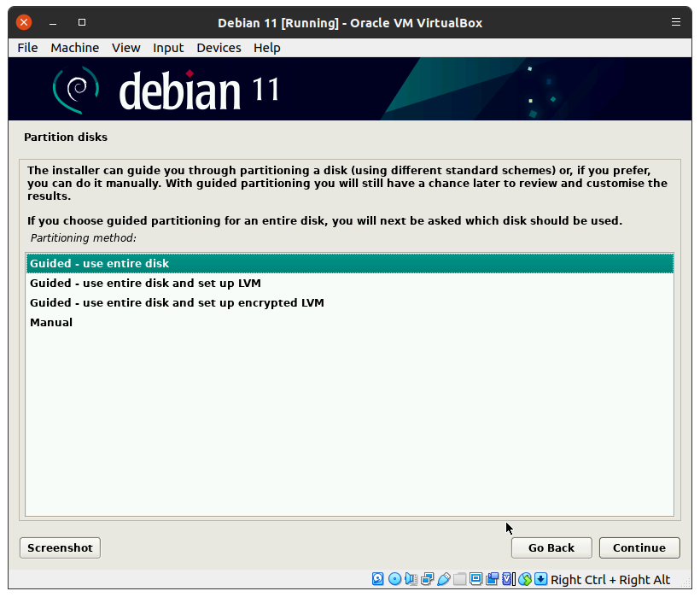
Task: Click the optical disk status icon
Action: (x=394, y=579)
